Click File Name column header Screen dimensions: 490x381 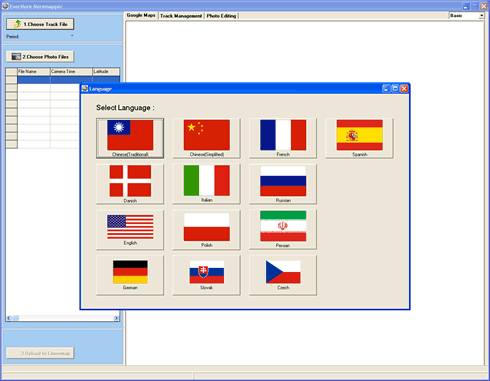[x=34, y=71]
